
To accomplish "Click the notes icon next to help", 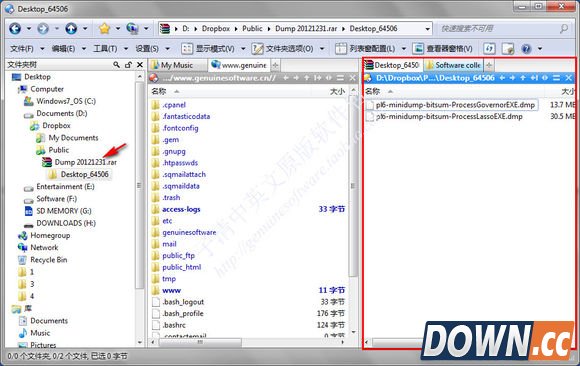I will [x=508, y=48].
